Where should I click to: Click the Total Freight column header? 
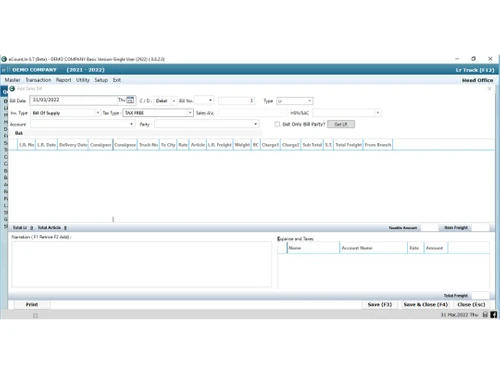coord(348,145)
